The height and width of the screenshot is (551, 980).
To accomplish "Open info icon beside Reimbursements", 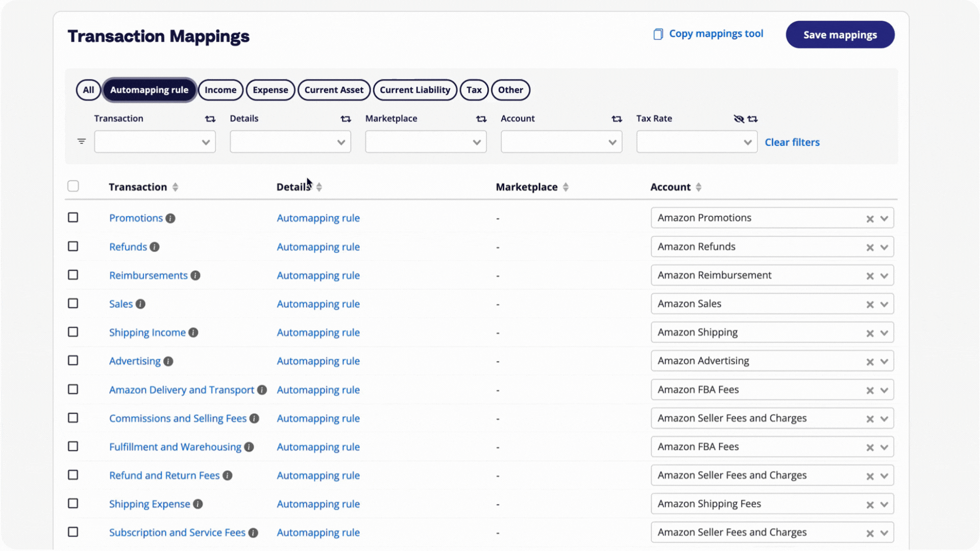I will 195,275.
